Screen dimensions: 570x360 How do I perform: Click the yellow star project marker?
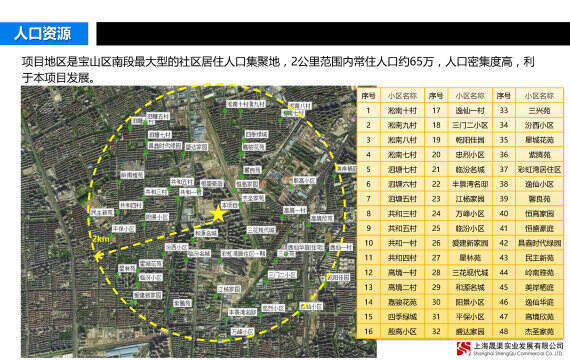click(x=218, y=213)
